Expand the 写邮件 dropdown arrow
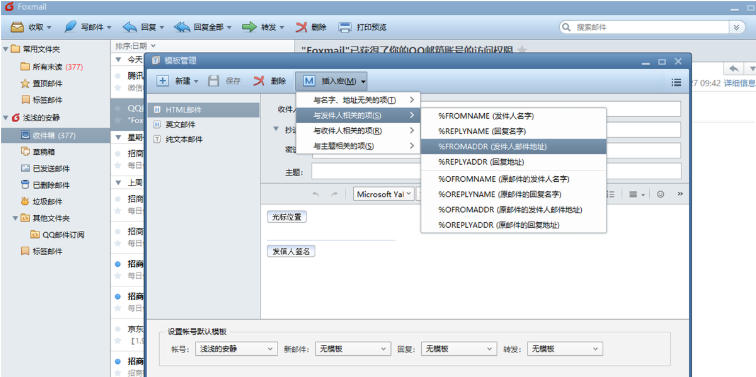 click(x=109, y=28)
